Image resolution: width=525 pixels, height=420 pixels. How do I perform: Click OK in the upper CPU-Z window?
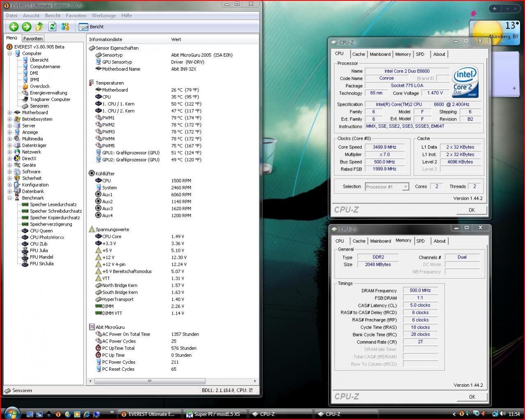point(472,210)
